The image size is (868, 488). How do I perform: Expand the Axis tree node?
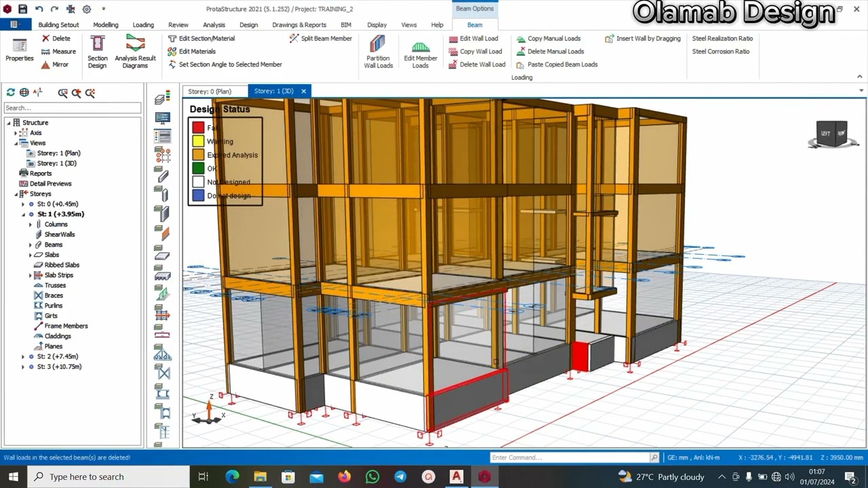[x=16, y=133]
